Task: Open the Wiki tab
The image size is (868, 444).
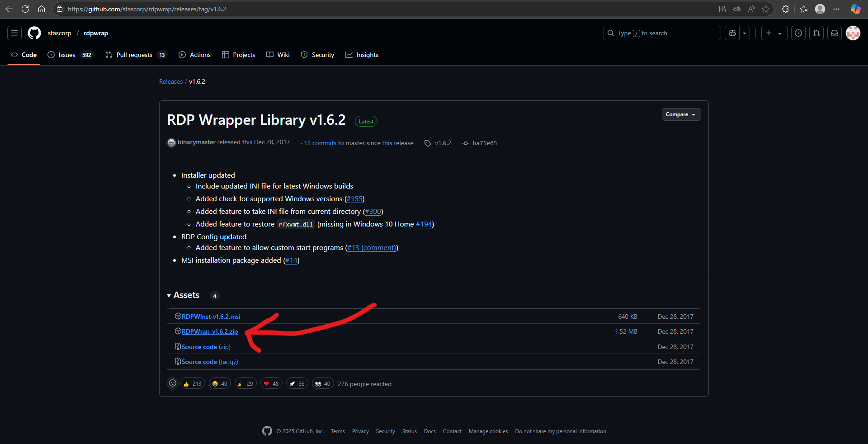Action: coord(278,55)
